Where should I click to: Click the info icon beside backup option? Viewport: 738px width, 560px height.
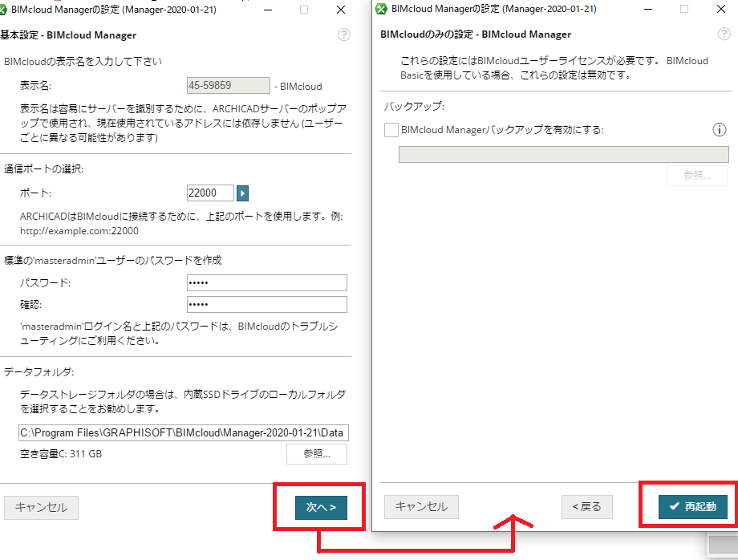click(720, 129)
